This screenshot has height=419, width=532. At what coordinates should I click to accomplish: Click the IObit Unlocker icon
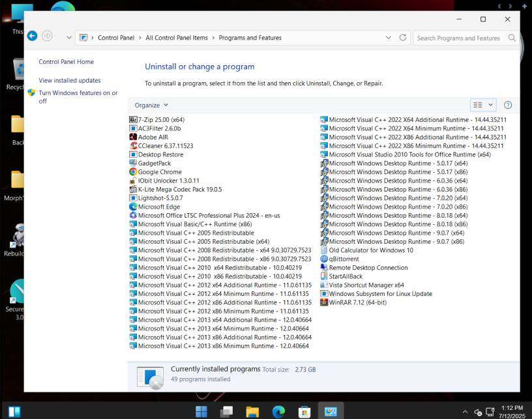[x=133, y=181]
